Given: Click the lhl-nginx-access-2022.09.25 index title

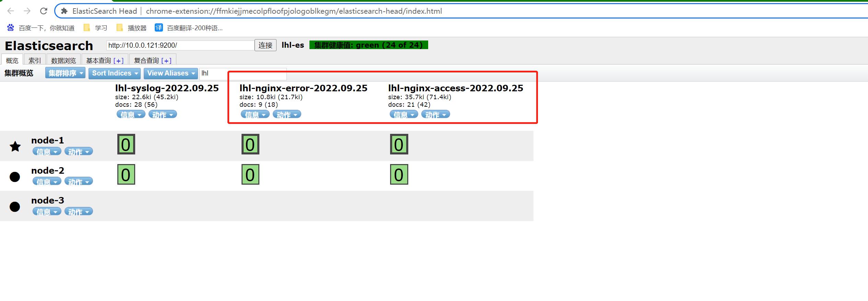Looking at the screenshot, I should pyautogui.click(x=456, y=88).
